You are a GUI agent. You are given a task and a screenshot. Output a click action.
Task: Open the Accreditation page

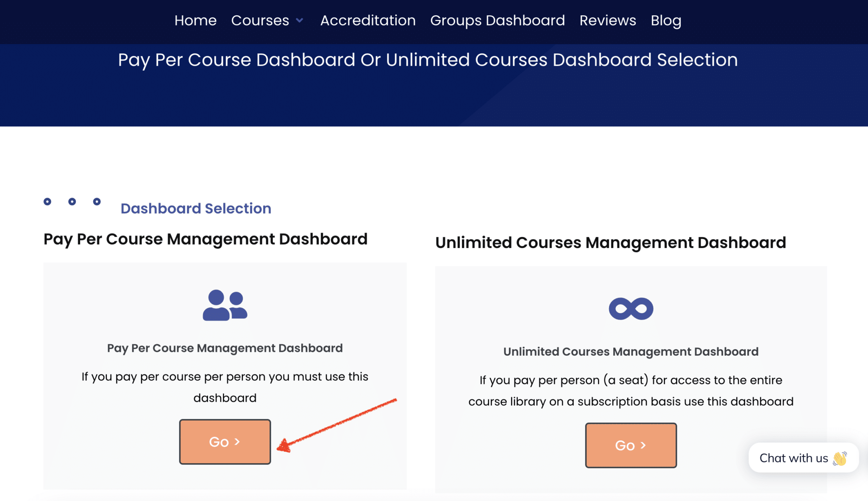[x=368, y=20]
